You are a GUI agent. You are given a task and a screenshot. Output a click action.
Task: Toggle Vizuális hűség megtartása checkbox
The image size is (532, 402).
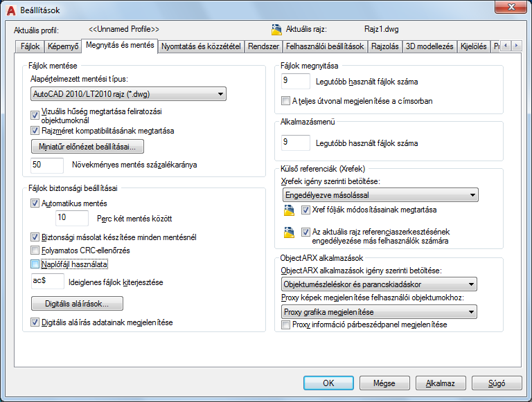pyautogui.click(x=35, y=116)
